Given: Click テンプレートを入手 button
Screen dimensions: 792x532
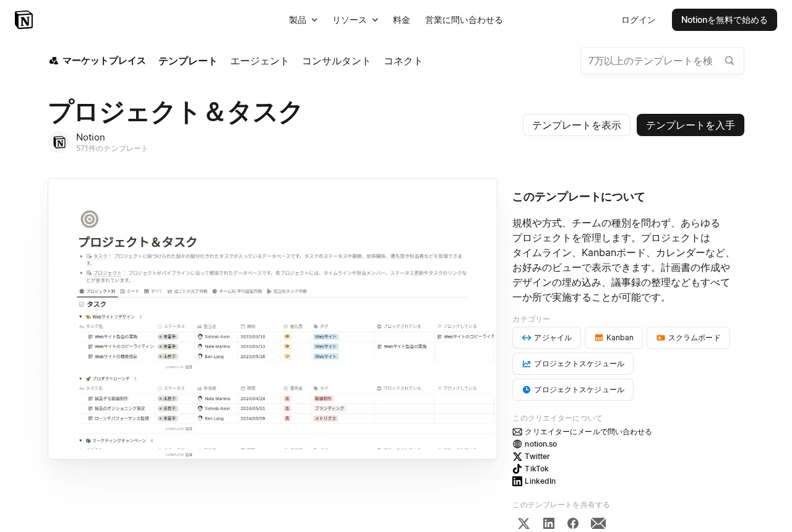Looking at the screenshot, I should pyautogui.click(x=691, y=125).
